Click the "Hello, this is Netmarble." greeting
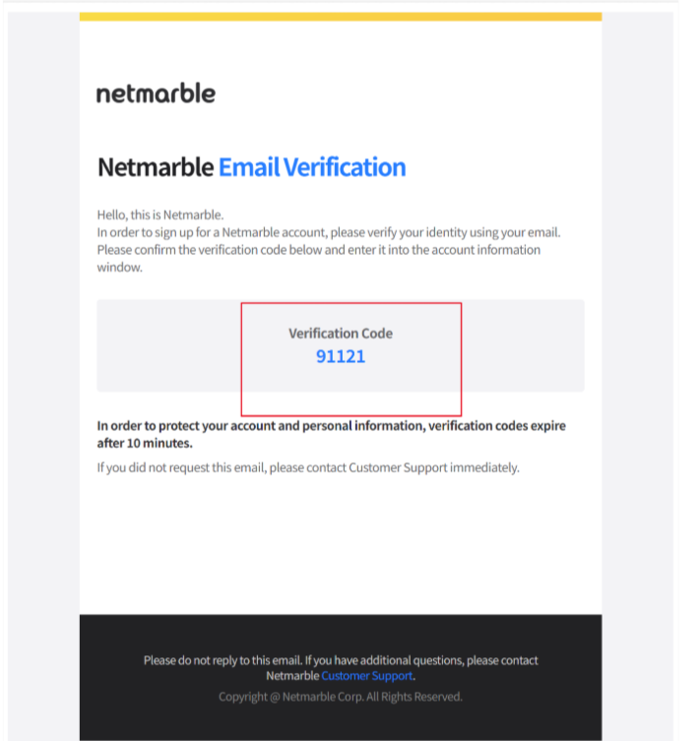 [x=160, y=215]
